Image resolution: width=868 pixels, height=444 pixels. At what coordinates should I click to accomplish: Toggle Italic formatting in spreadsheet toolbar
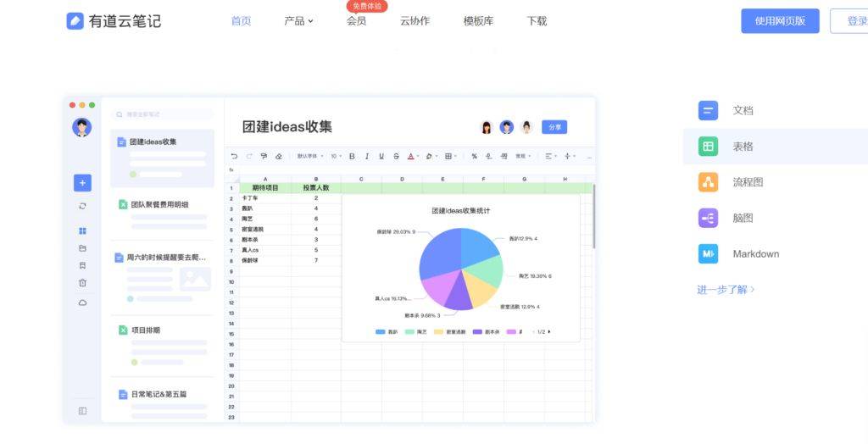[x=366, y=157]
